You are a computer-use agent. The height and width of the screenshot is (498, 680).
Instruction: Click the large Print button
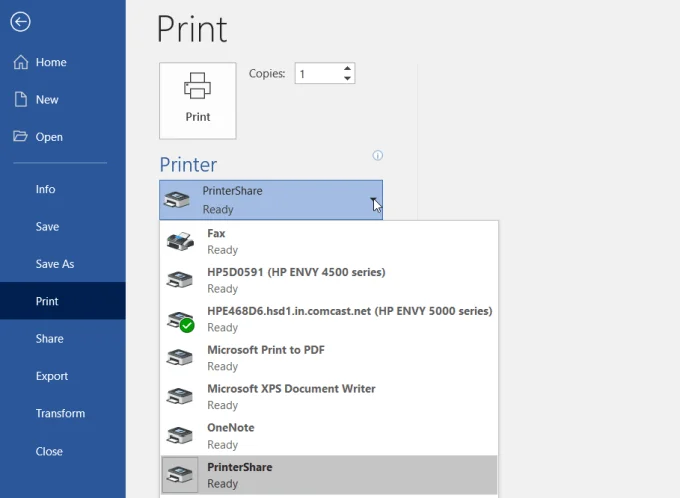198,101
